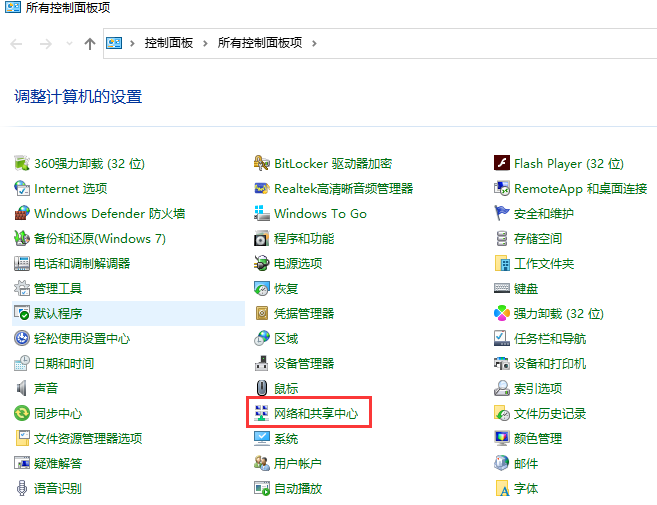Click the 默认程序 highlighted item
This screenshot has height=505, width=657.
coord(58,313)
